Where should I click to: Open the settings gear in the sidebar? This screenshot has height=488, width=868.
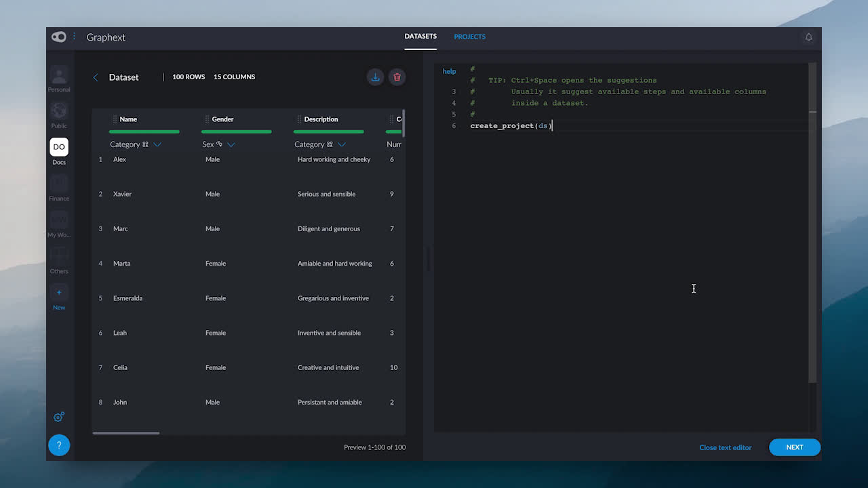click(x=59, y=417)
